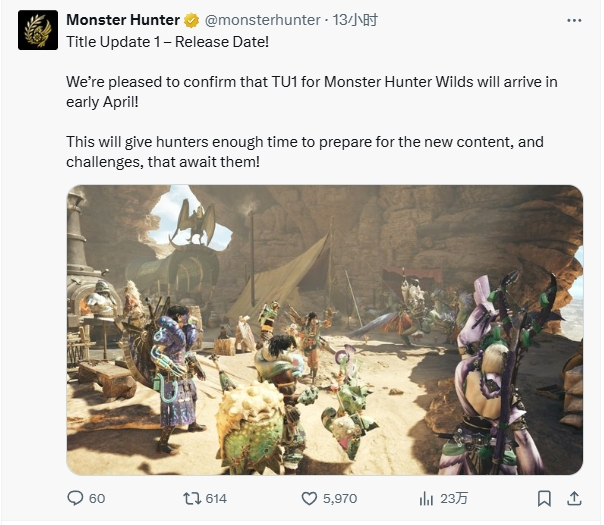This screenshot has width=604, height=525.
Task: Click the 614 reposts count
Action: pos(216,498)
